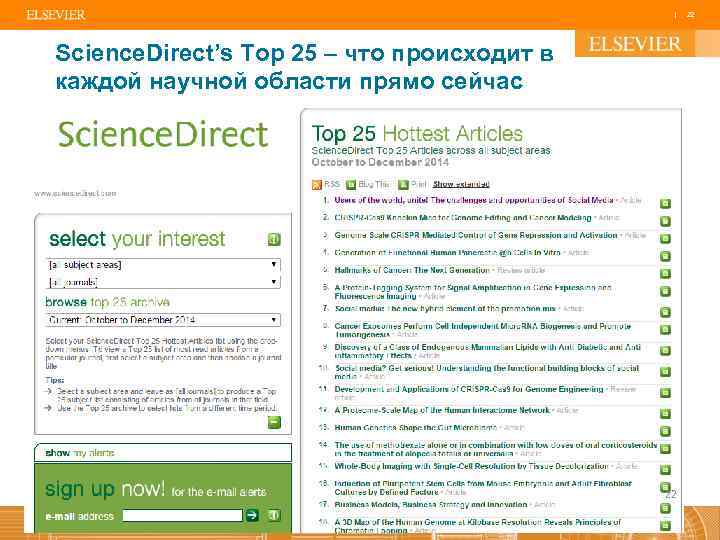The height and width of the screenshot is (540, 720).
Task: Click the Print icon
Action: (403, 185)
